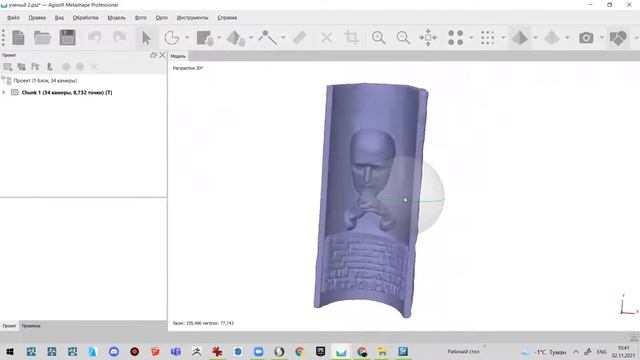
Task: Open the Draw Polyline tool dropdown arrow
Action: point(283,38)
